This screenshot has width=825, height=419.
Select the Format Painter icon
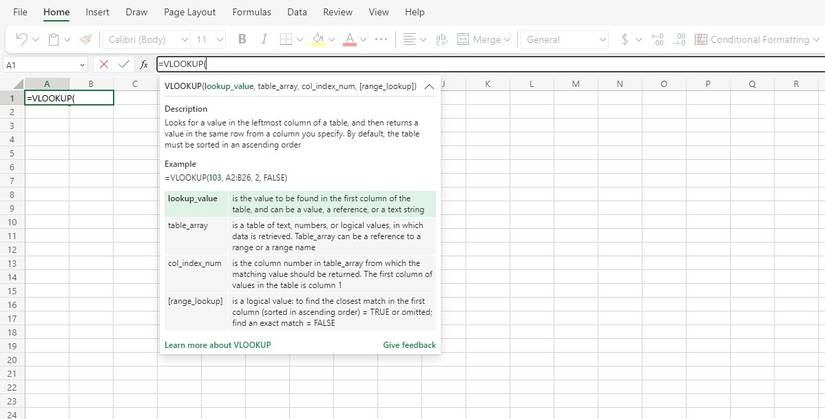tap(86, 39)
